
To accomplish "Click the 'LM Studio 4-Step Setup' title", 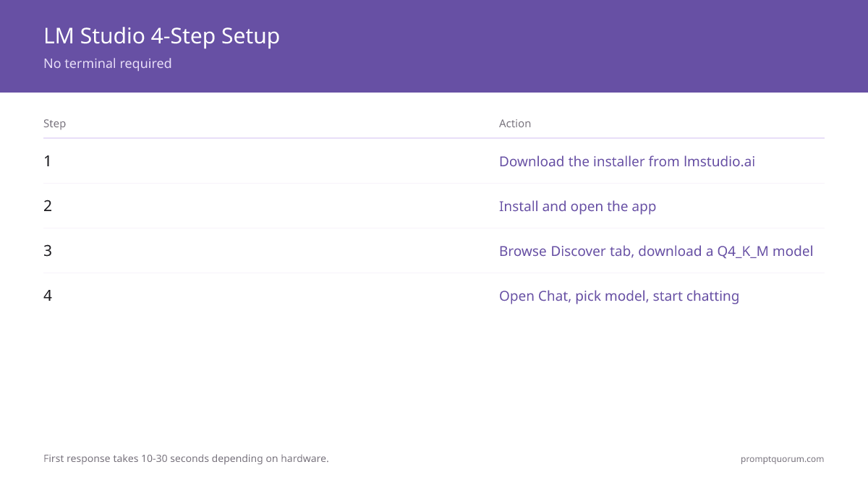I will [x=161, y=36].
